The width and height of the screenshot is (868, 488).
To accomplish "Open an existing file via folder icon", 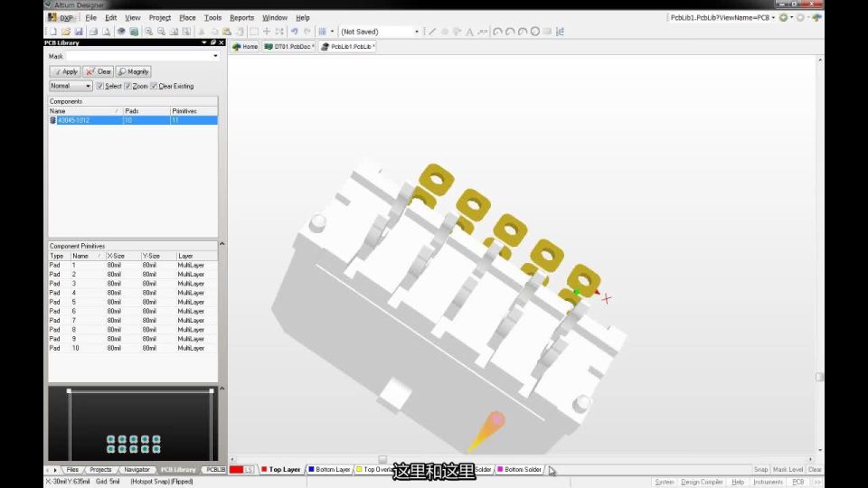I will [66, 33].
